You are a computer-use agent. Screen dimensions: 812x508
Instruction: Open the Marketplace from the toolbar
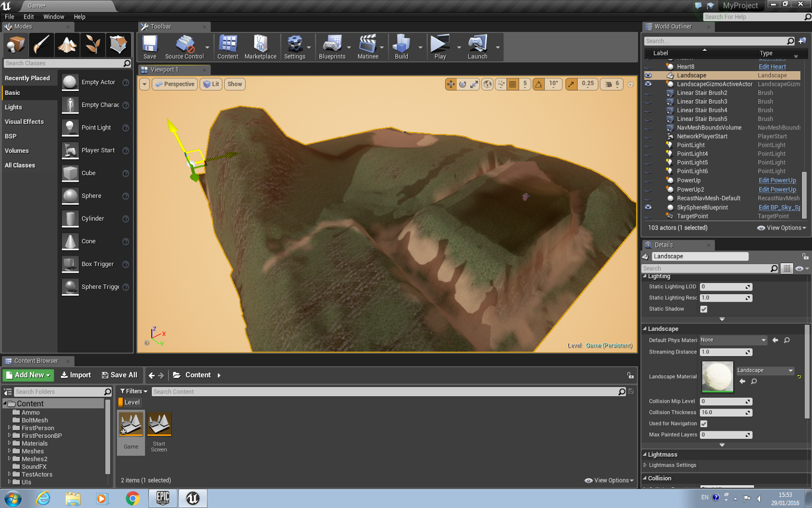[260, 46]
